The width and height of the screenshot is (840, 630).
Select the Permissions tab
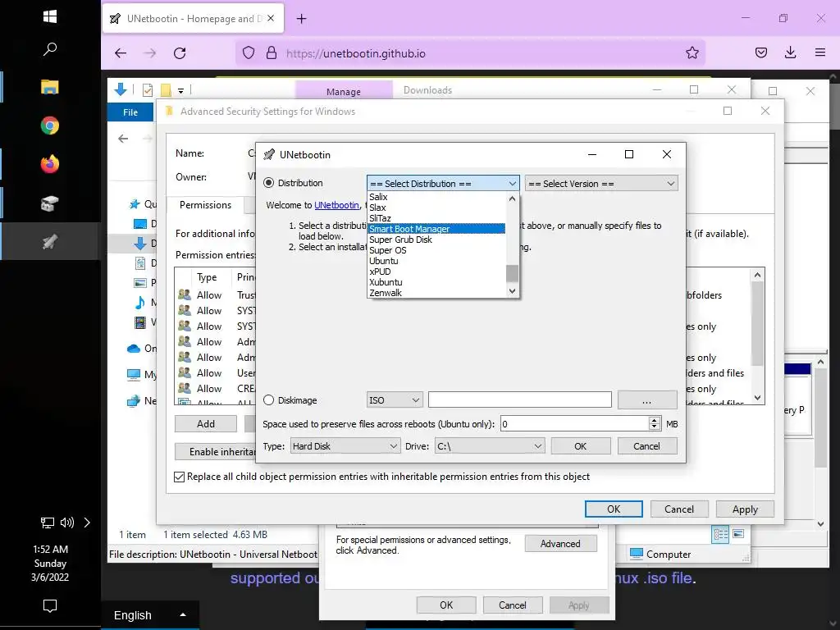206,204
